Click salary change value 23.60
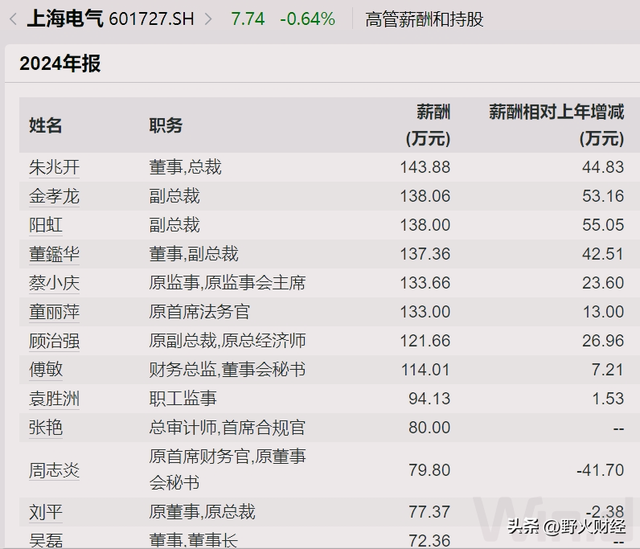Screen dimensions: 640x549 click(x=603, y=283)
